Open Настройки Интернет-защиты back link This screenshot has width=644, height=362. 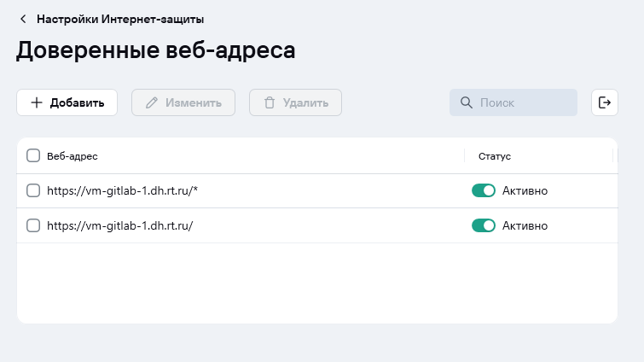pos(119,19)
